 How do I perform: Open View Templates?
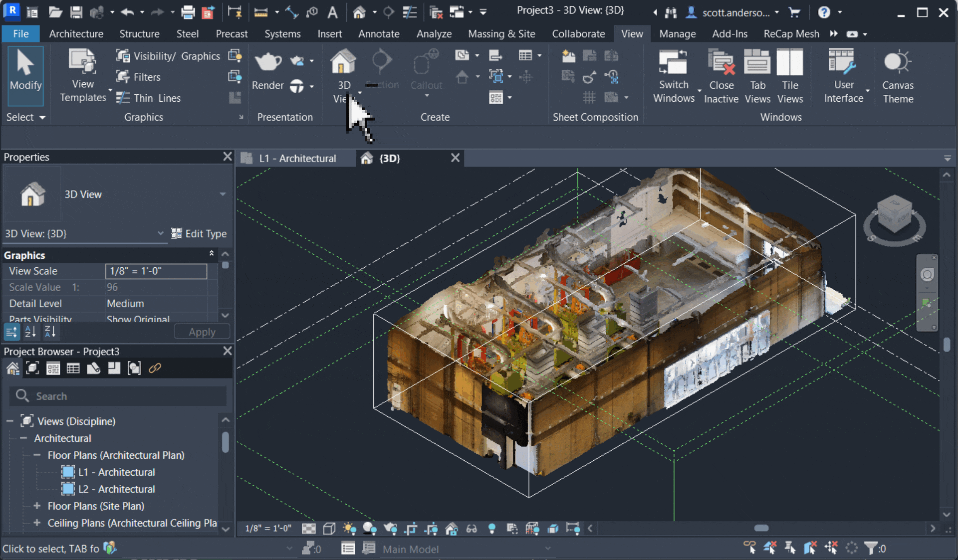(x=82, y=75)
